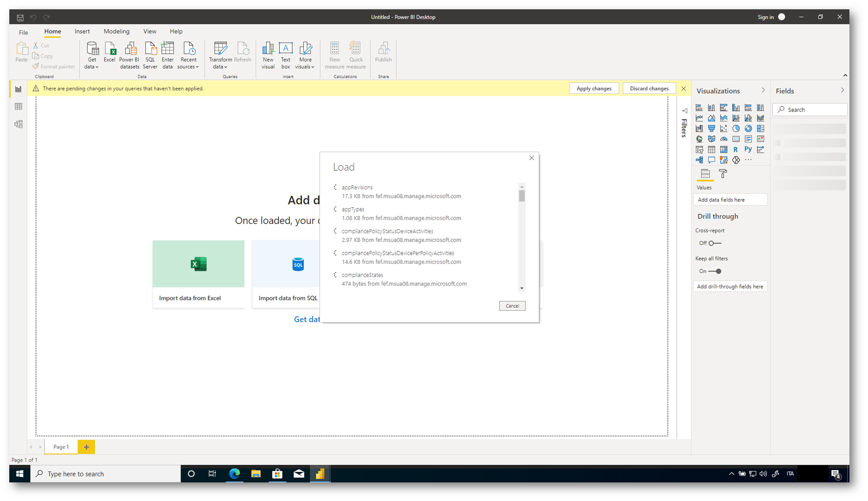The image size is (868, 501).
Task: Expand the Filters pane
Action: pyautogui.click(x=684, y=111)
